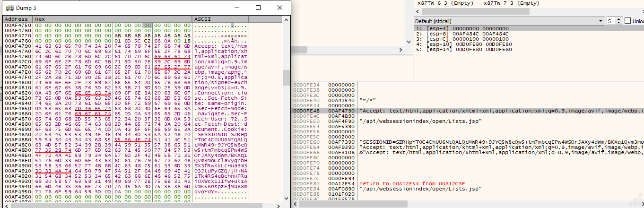Decrease the argument count stepper
644x208 pixels.
click(620, 23)
